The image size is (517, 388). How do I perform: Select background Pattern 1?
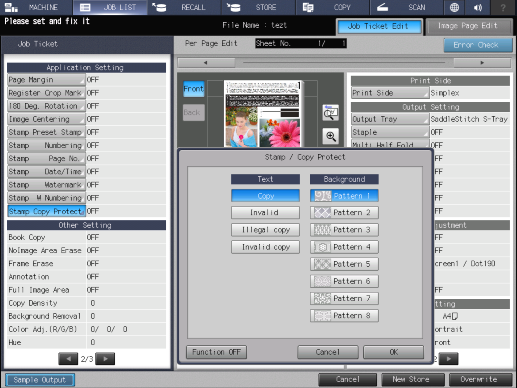pos(344,196)
